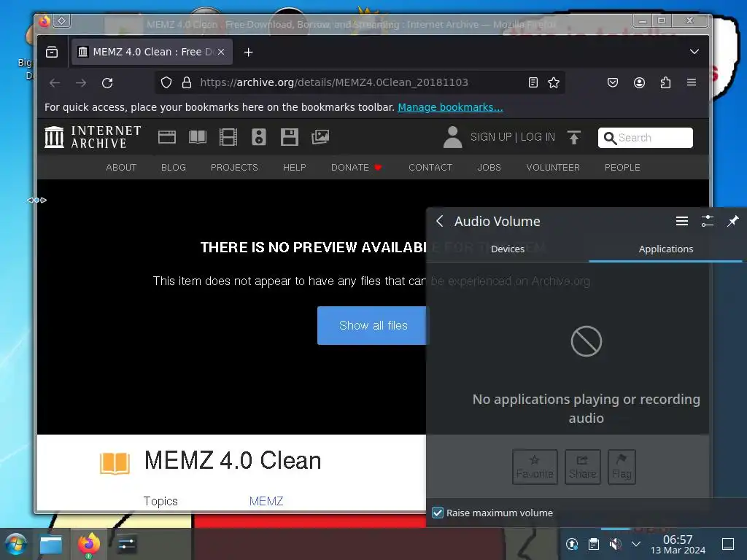Image resolution: width=747 pixels, height=560 pixels.
Task: Open the MEMZ topic link
Action: 266,501
